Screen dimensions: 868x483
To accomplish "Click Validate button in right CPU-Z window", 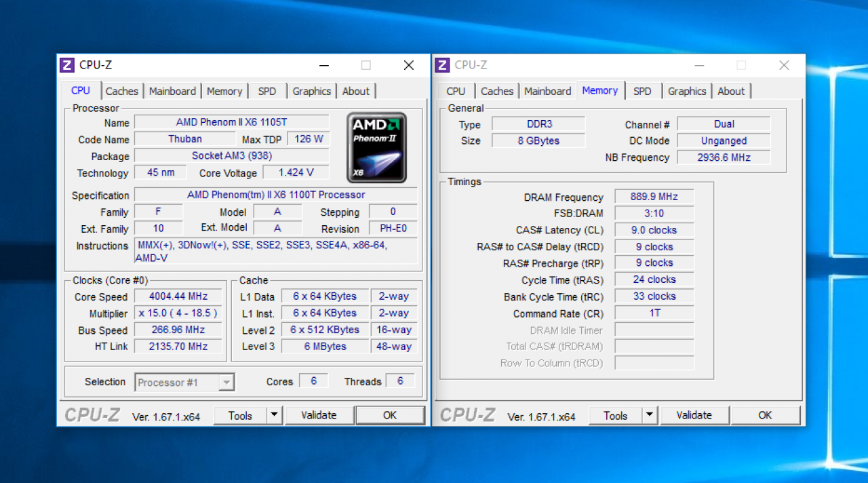I will click(x=694, y=415).
